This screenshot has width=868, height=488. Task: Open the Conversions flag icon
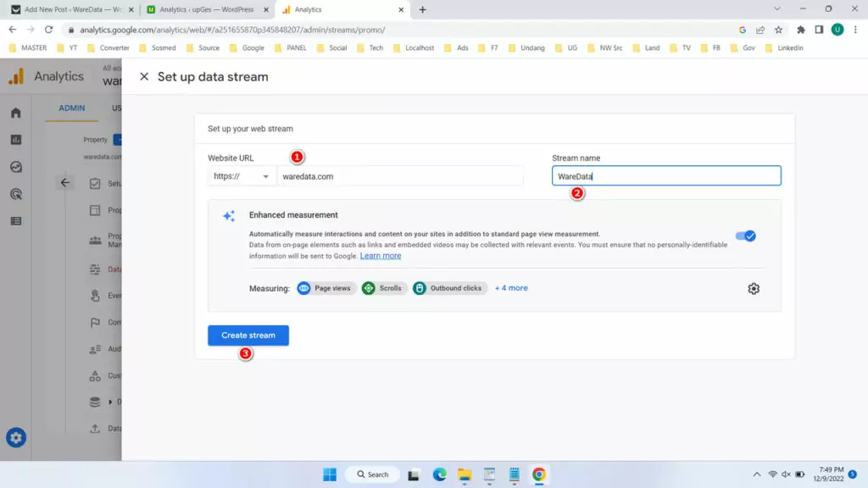(95, 322)
